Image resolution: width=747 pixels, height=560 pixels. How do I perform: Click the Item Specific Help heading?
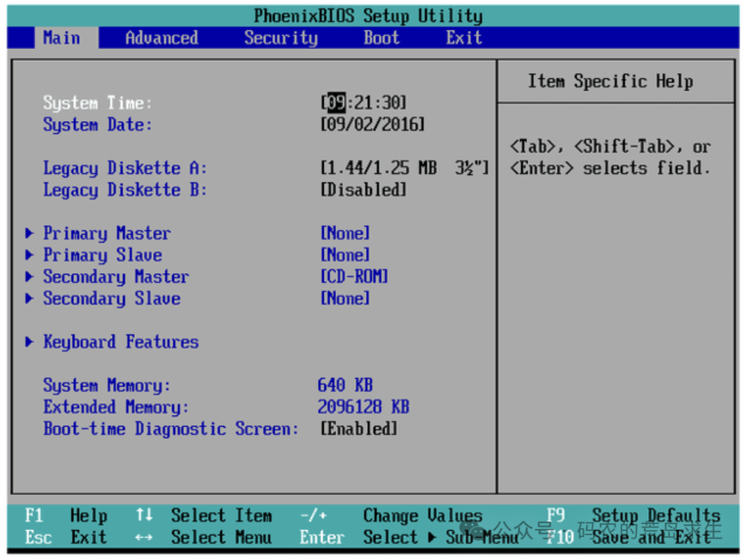(610, 81)
